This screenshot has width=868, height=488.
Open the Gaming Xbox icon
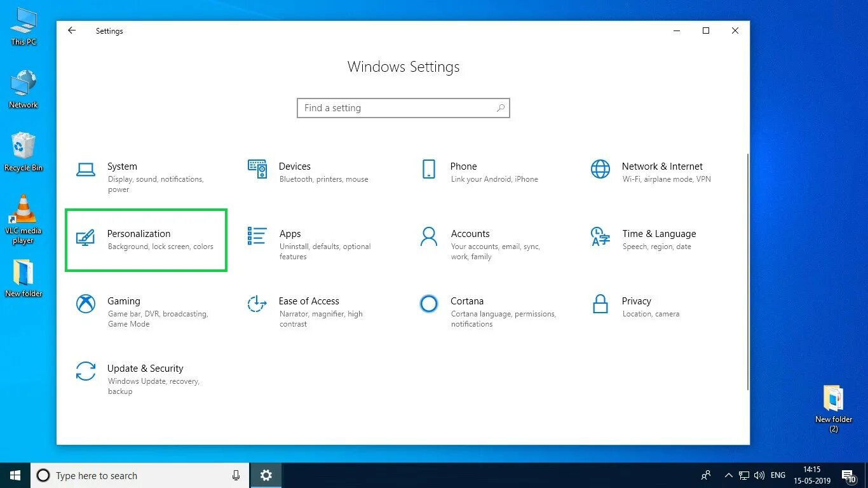tap(86, 304)
